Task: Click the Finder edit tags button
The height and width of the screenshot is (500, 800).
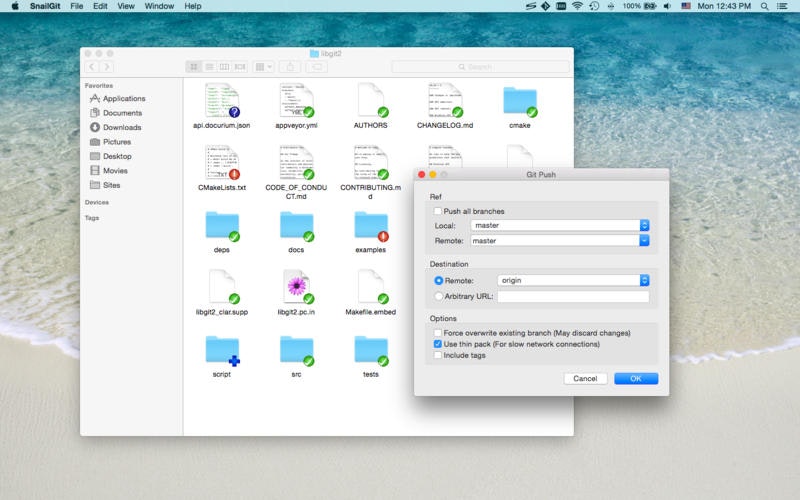Action: [x=317, y=67]
